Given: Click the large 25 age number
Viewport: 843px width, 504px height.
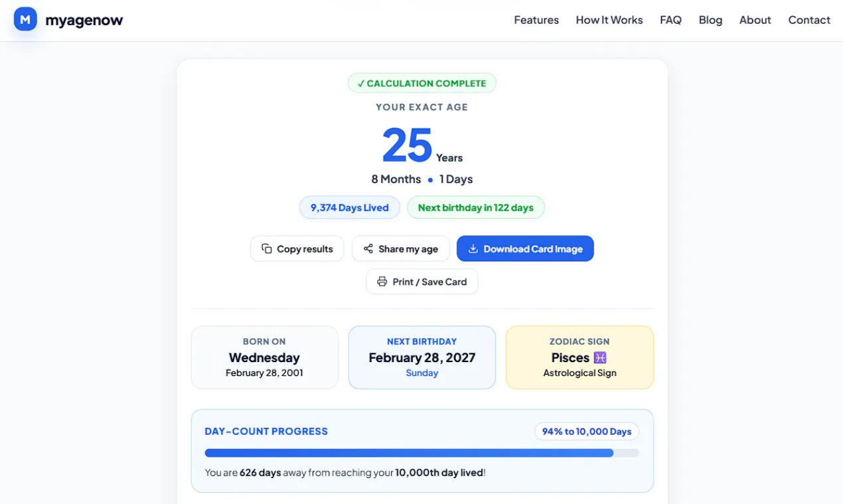Looking at the screenshot, I should [407, 145].
